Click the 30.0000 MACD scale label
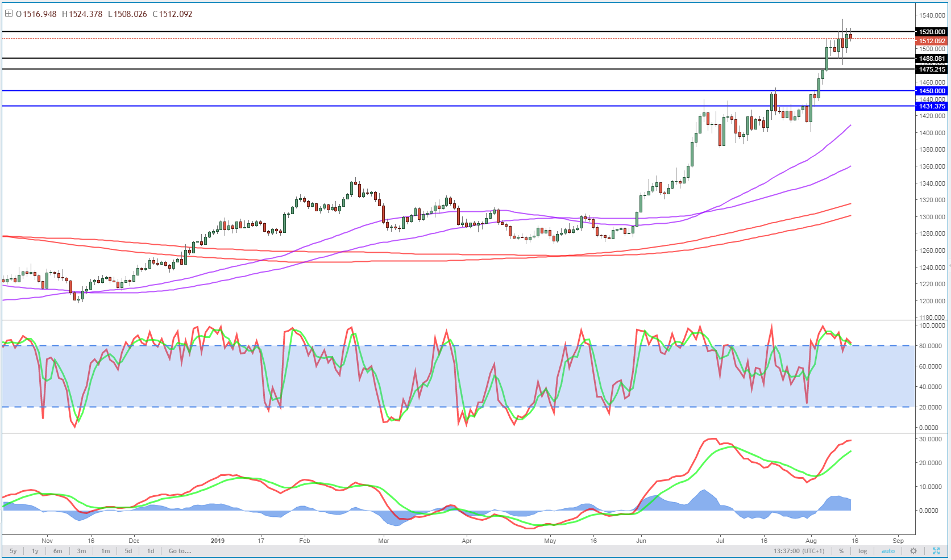The image size is (951, 560). (932, 439)
